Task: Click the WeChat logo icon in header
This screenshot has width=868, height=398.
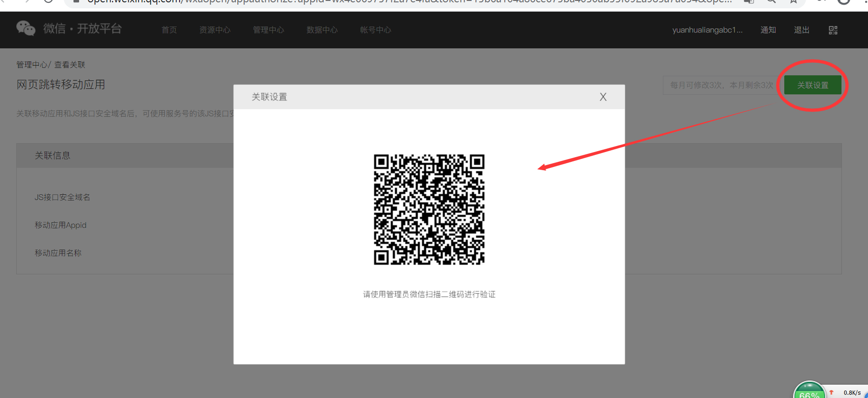Action: [x=26, y=29]
